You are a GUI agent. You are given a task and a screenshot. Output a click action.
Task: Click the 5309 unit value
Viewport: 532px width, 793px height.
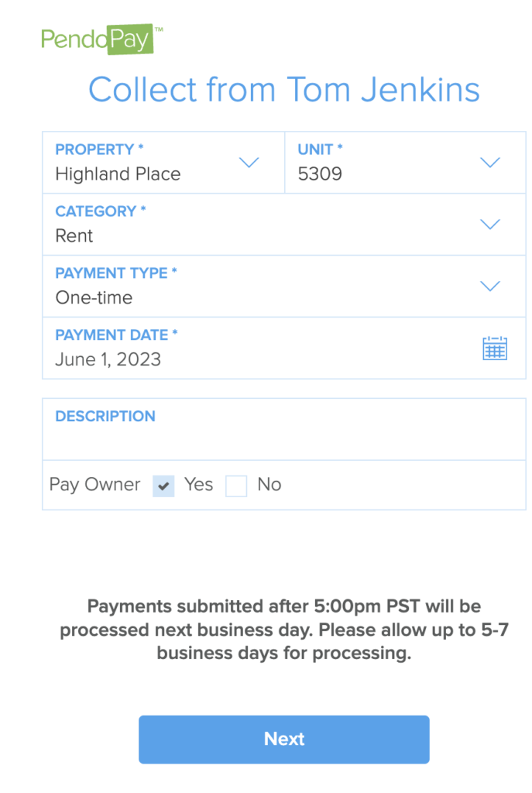click(x=320, y=174)
